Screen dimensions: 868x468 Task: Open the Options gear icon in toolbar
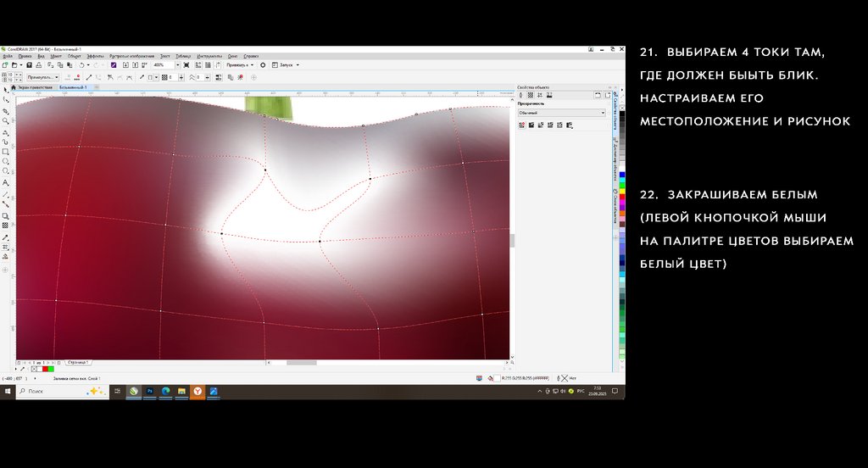click(x=263, y=64)
